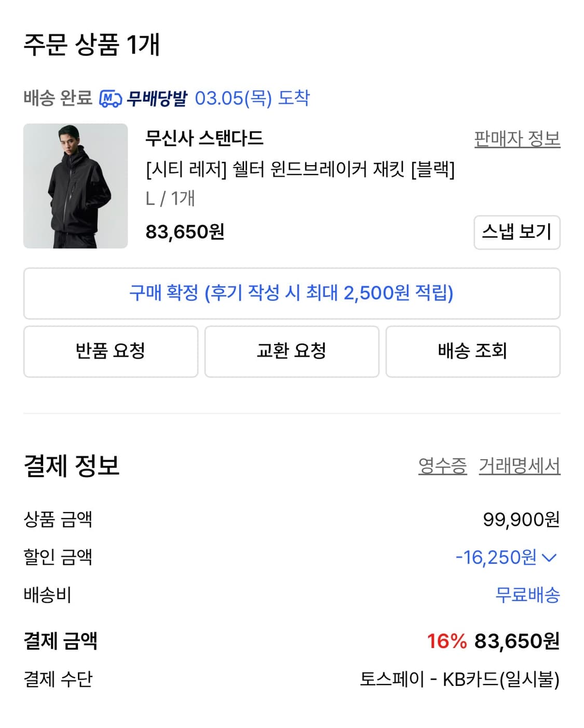Open the product image thumbnail
Image resolution: width=584 pixels, height=728 pixels.
point(74,186)
